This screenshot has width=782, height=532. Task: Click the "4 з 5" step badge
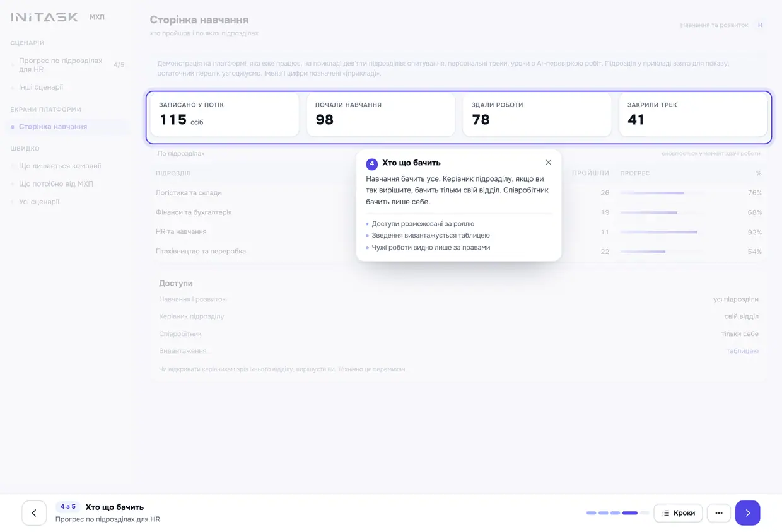point(67,507)
